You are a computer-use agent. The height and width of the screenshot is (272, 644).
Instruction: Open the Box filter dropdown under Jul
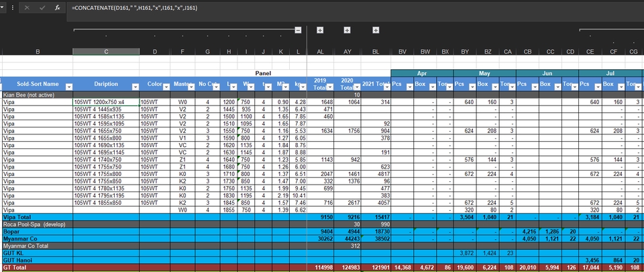pyautogui.click(x=621, y=87)
